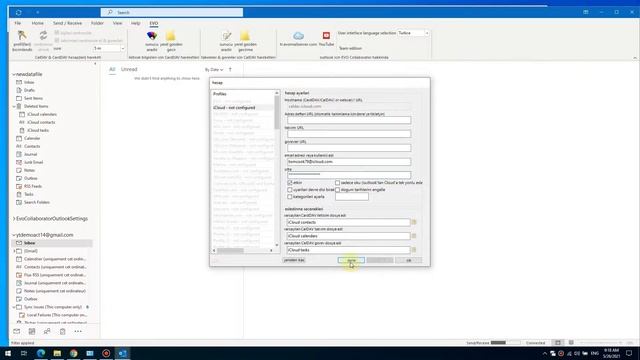Collapse the Sync Issues folder
640x360 pixels.
14,307
